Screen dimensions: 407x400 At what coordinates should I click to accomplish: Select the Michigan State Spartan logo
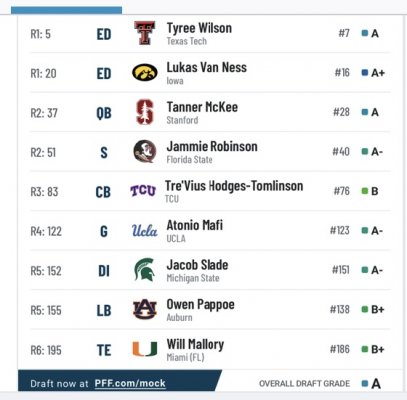click(145, 269)
